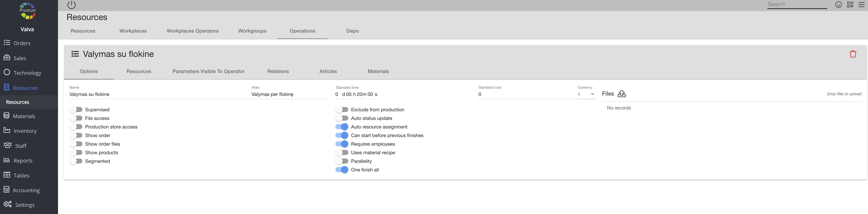Click the red trash delete icon

click(852, 54)
